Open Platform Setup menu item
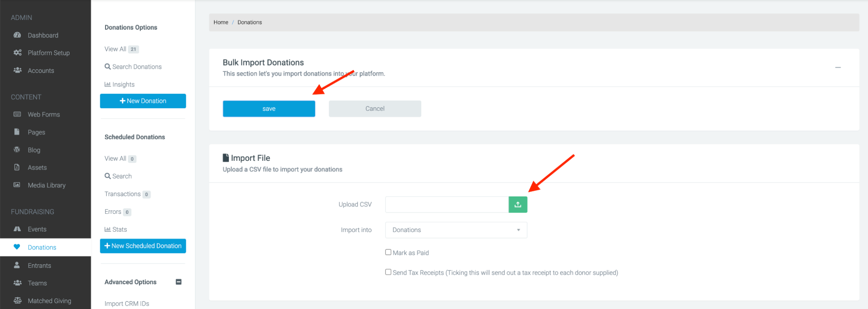The height and width of the screenshot is (309, 868). point(49,53)
